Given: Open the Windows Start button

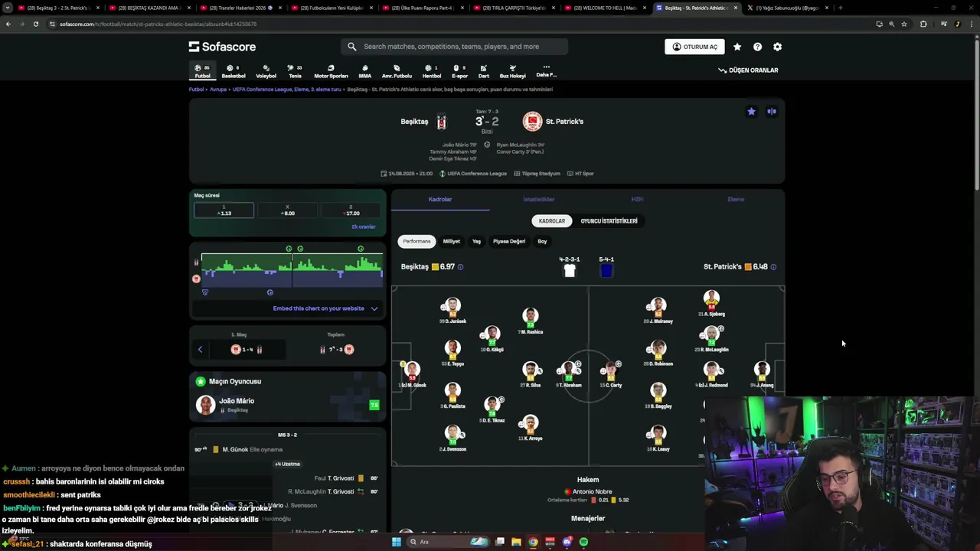Looking at the screenshot, I should (x=397, y=542).
